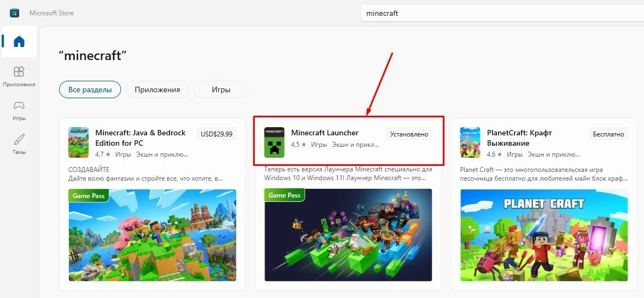
Task: Open the Home sidebar icon
Action: 19,41
